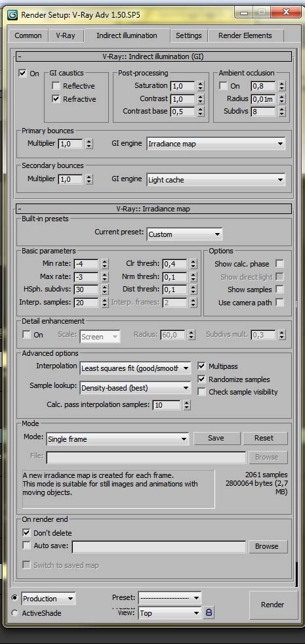This screenshot has height=644, width=305.
Task: Click the Ambient occlusion Subdivs field
Action: tap(263, 112)
